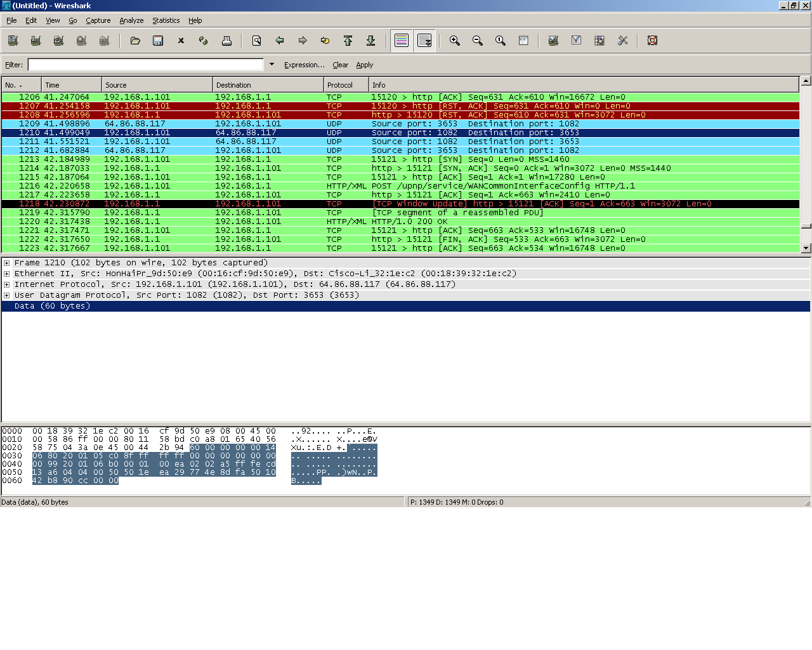Image resolution: width=812 pixels, height=650 pixels.
Task: Open the Filter history dropdown arrow
Action: coord(272,65)
